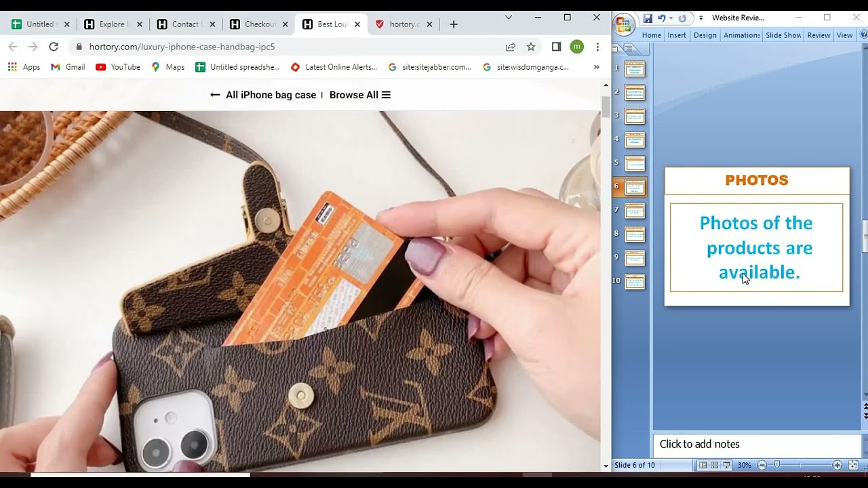Open the YouTube bookmark
Screen dimensions: 868x488
[118, 67]
